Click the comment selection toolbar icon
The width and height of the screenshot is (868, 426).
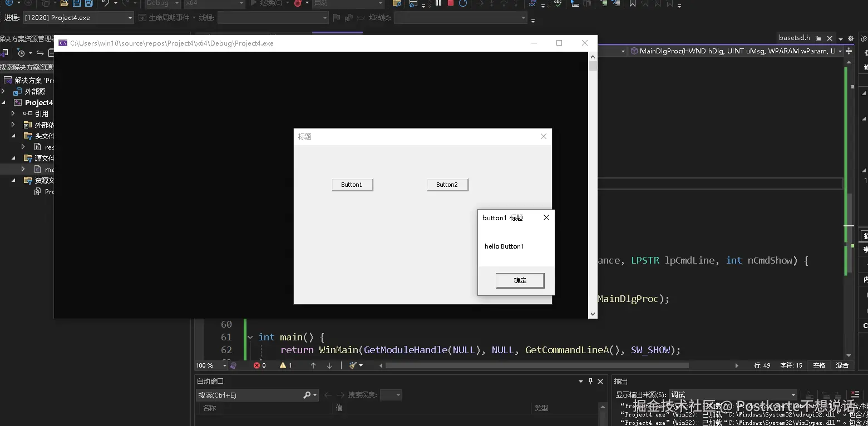604,3
